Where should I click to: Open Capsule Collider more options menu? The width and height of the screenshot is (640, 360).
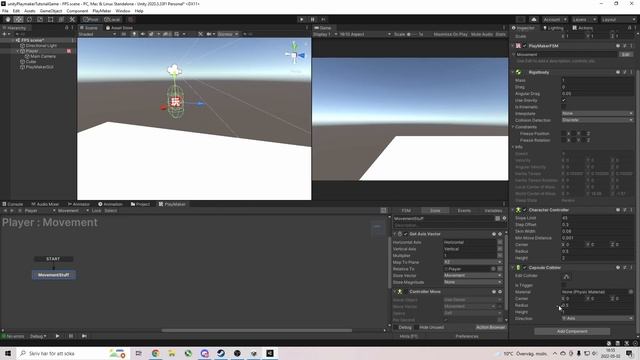coord(631,268)
